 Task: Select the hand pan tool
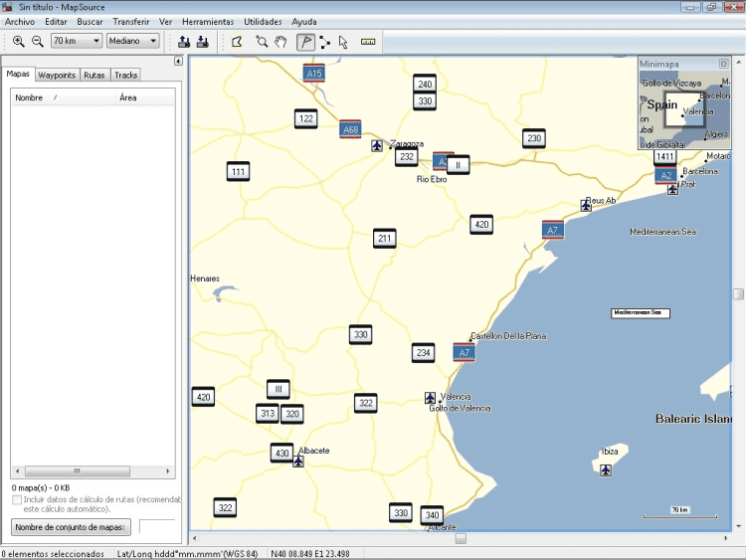[280, 42]
